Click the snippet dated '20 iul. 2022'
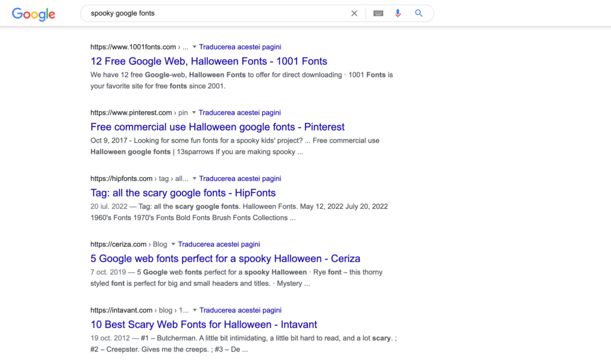The height and width of the screenshot is (364, 611). [x=239, y=212]
